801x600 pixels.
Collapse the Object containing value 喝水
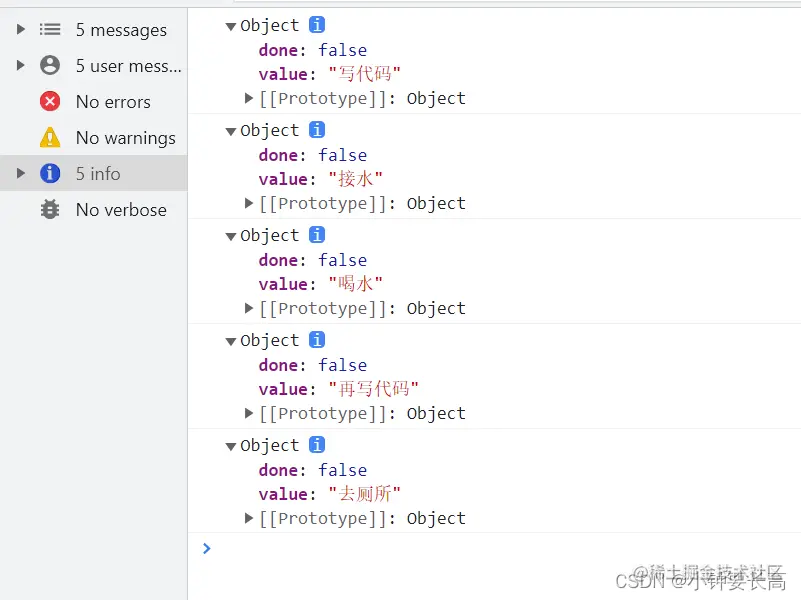[x=231, y=236]
